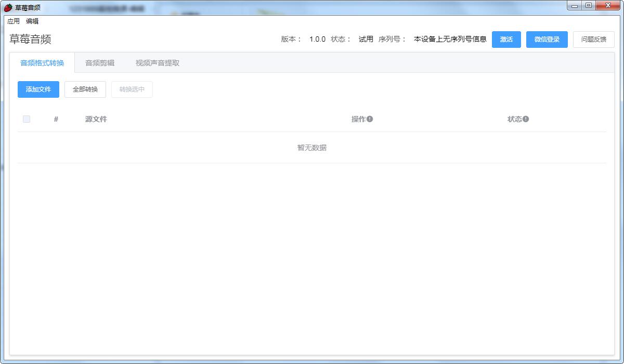This screenshot has height=364, width=624.
Task: Click the 全部转换 button
Action: click(x=85, y=89)
